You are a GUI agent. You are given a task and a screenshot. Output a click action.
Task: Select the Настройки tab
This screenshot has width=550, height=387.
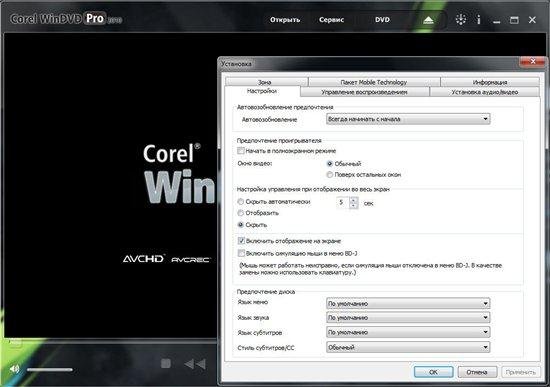click(262, 91)
